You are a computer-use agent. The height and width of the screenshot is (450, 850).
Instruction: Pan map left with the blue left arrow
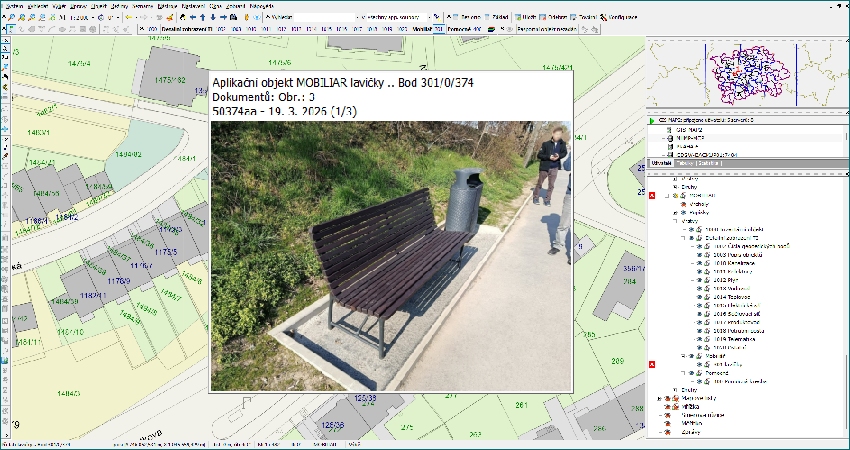pos(192,17)
